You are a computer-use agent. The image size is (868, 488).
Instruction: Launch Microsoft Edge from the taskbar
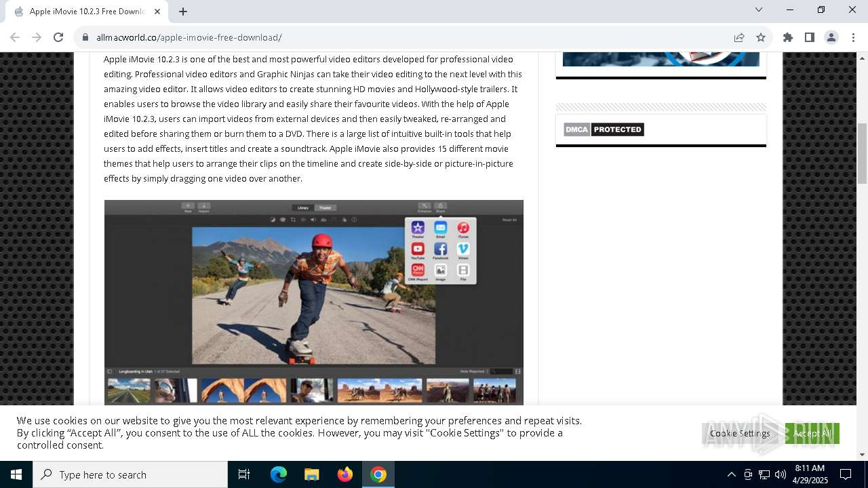(x=279, y=474)
